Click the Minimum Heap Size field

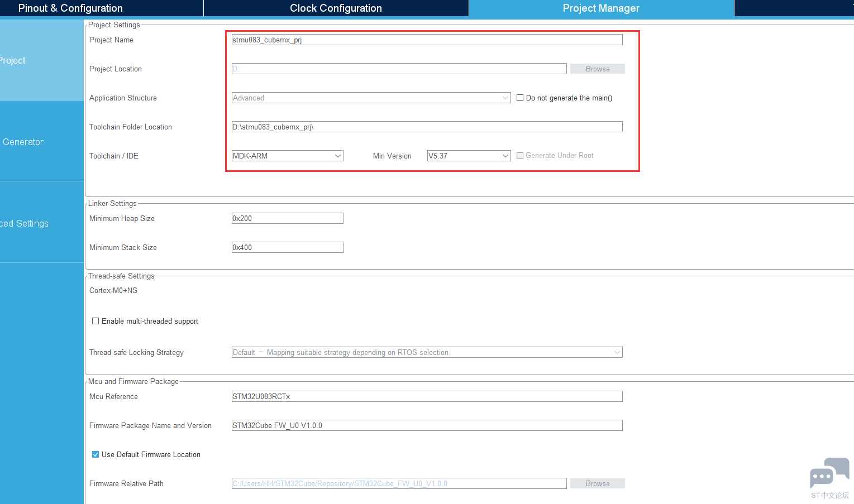(x=287, y=218)
